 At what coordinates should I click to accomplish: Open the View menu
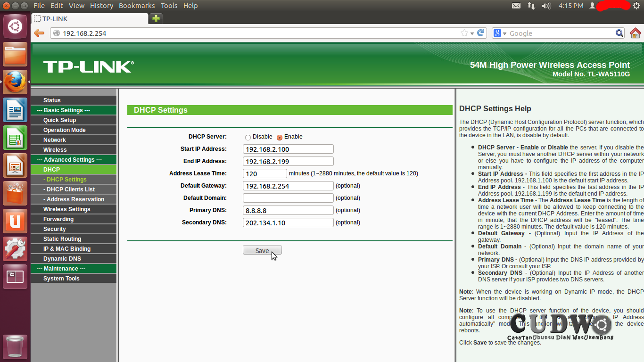click(76, 6)
